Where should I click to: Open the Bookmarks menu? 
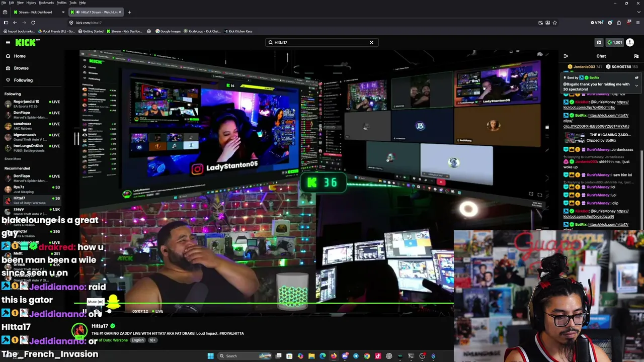(x=46, y=3)
